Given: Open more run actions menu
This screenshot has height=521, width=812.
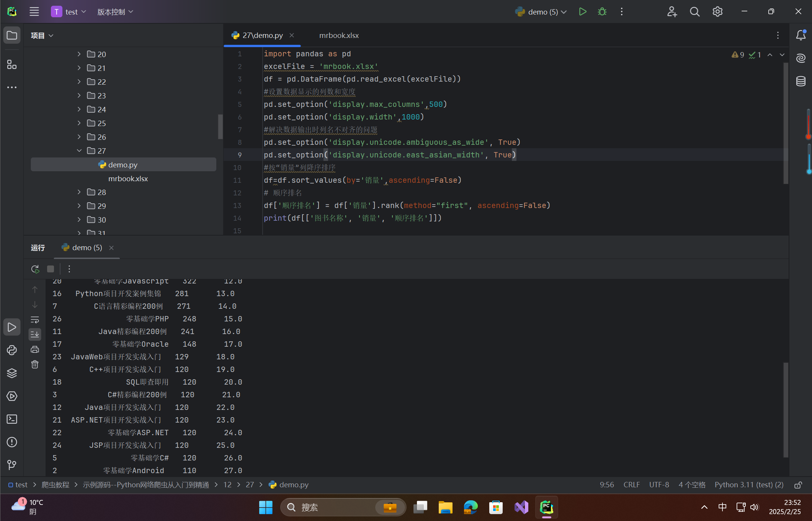Looking at the screenshot, I should click(x=622, y=11).
